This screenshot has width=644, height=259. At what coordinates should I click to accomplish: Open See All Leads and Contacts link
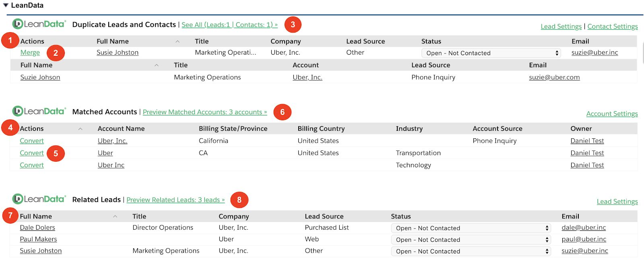pyautogui.click(x=229, y=25)
